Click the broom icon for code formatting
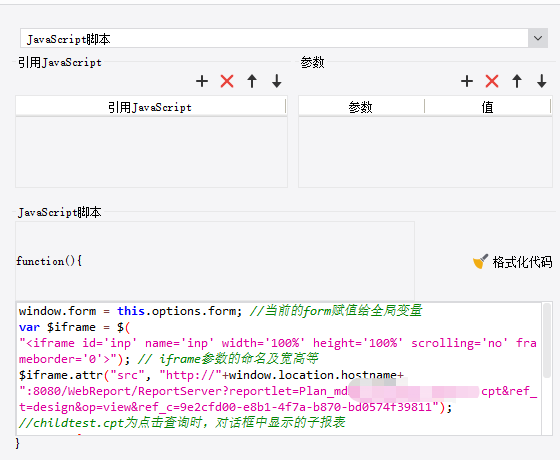This screenshot has width=560, height=460. pos(480,261)
